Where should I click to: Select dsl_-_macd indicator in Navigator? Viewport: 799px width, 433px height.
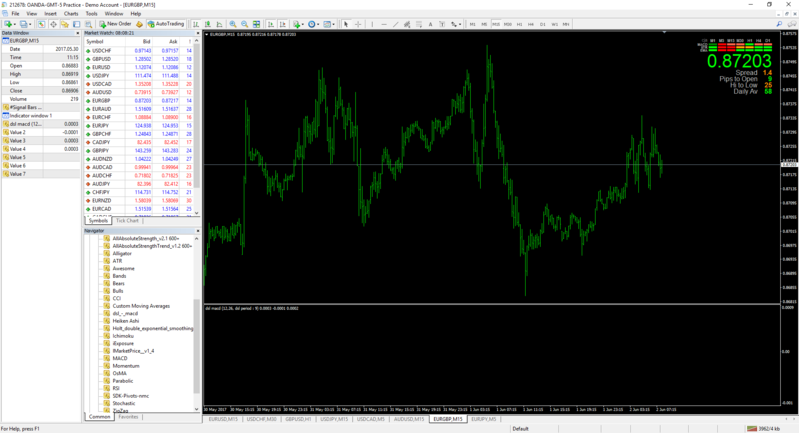point(125,313)
